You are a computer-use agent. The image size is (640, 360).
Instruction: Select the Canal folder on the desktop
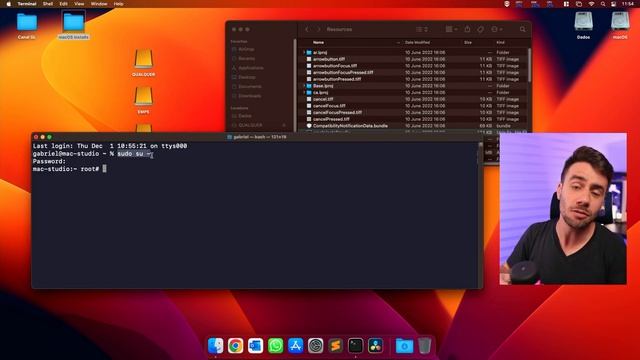point(27,25)
